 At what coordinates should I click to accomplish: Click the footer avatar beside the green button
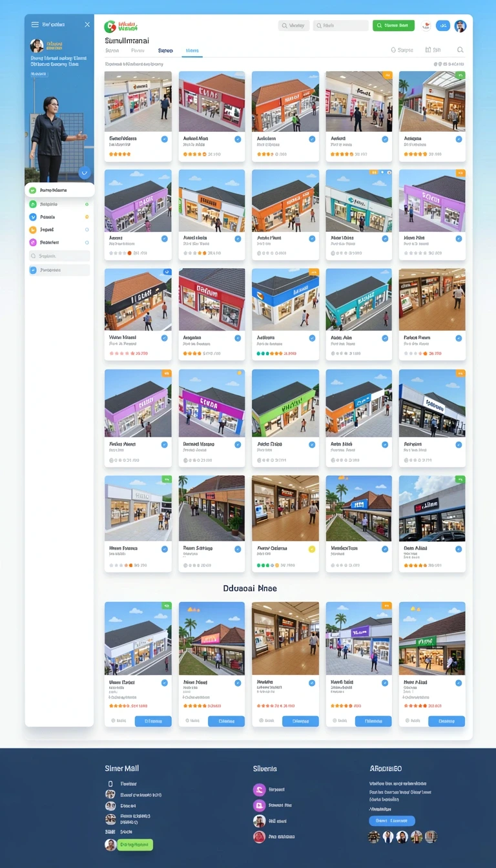point(110,844)
